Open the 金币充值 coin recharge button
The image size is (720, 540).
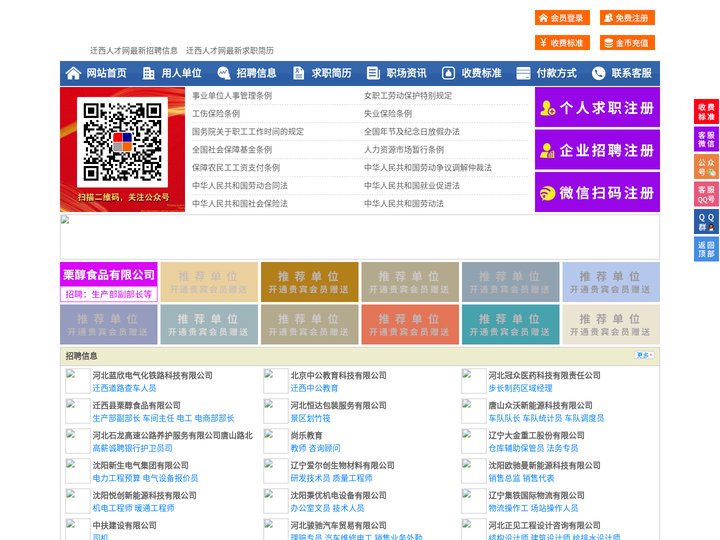[627, 43]
